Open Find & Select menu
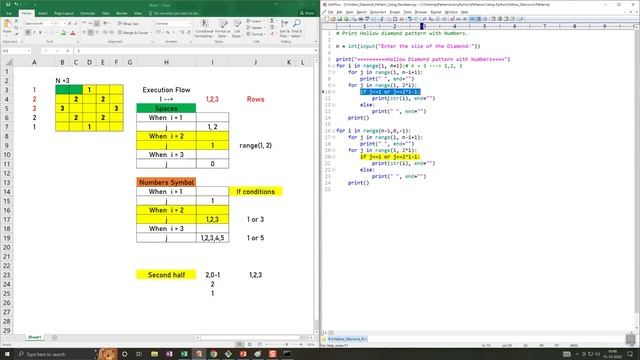 297,28
